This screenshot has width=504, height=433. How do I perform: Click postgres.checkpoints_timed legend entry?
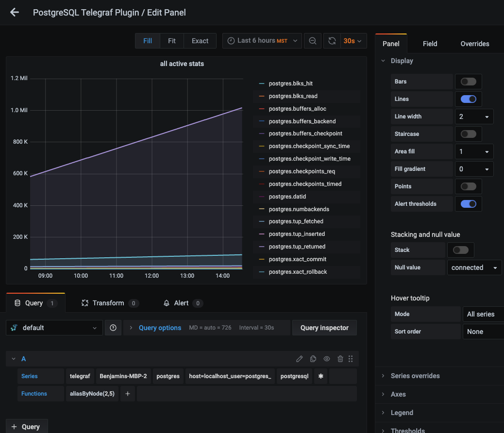coord(305,184)
